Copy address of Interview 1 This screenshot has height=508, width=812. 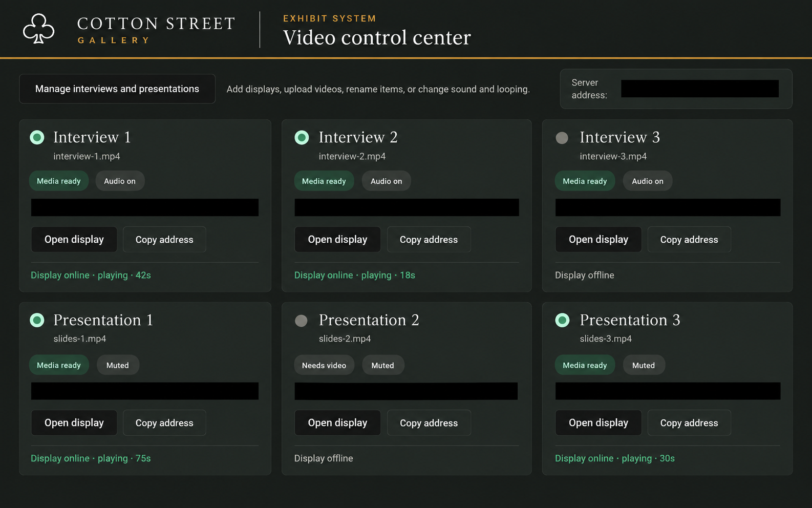pos(164,239)
